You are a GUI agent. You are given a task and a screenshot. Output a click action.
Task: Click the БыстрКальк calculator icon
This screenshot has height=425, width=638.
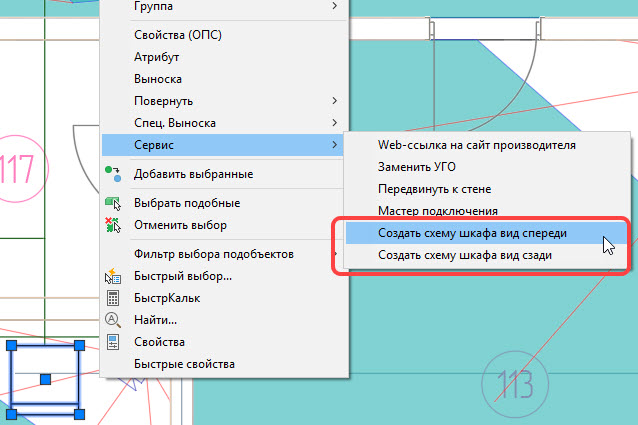(x=113, y=298)
